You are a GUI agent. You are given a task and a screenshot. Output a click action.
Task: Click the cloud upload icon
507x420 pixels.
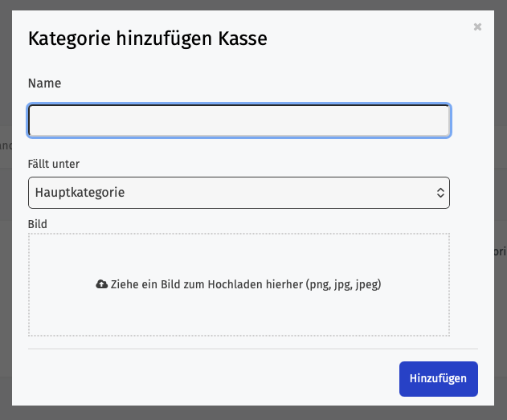[x=102, y=284]
